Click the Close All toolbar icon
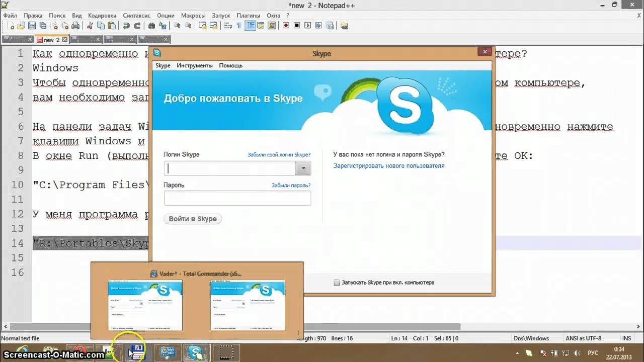 tap(64, 25)
